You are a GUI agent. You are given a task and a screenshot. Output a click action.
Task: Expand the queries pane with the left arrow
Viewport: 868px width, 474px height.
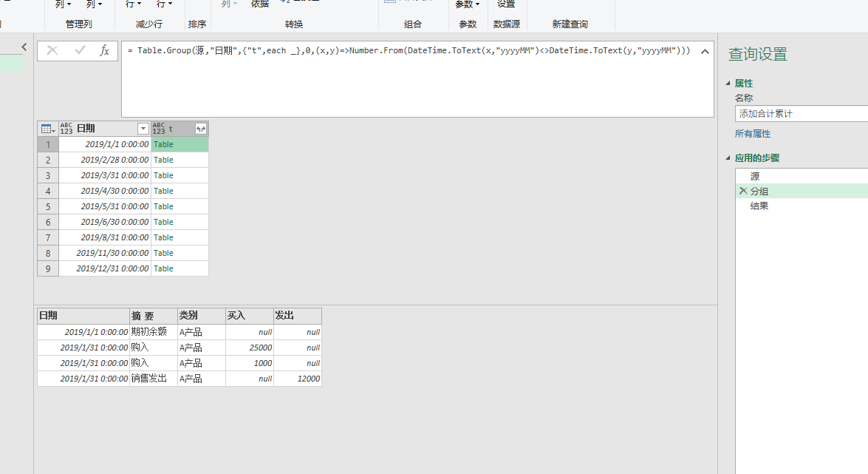24,47
